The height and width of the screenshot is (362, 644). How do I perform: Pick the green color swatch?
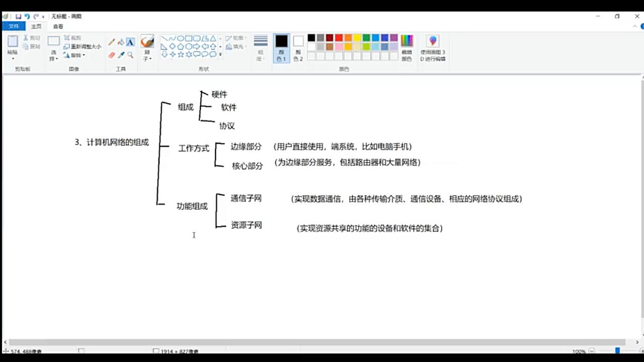[366, 38]
